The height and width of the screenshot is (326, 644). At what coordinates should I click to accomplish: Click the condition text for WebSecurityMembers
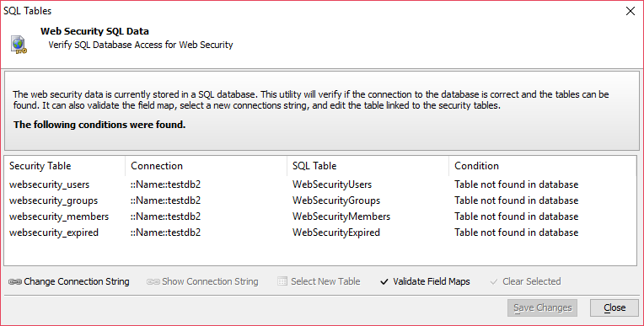516,216
